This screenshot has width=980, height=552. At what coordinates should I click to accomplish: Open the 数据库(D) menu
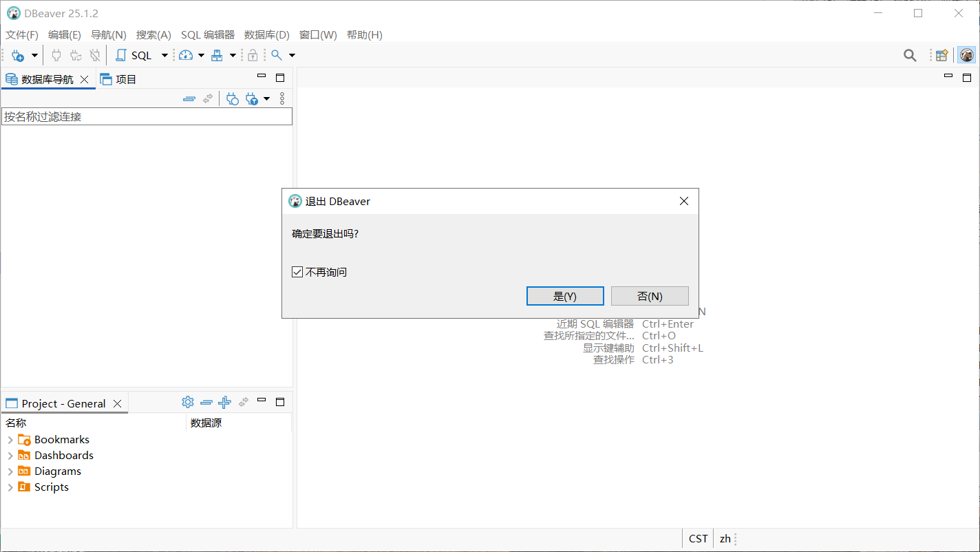pos(267,35)
